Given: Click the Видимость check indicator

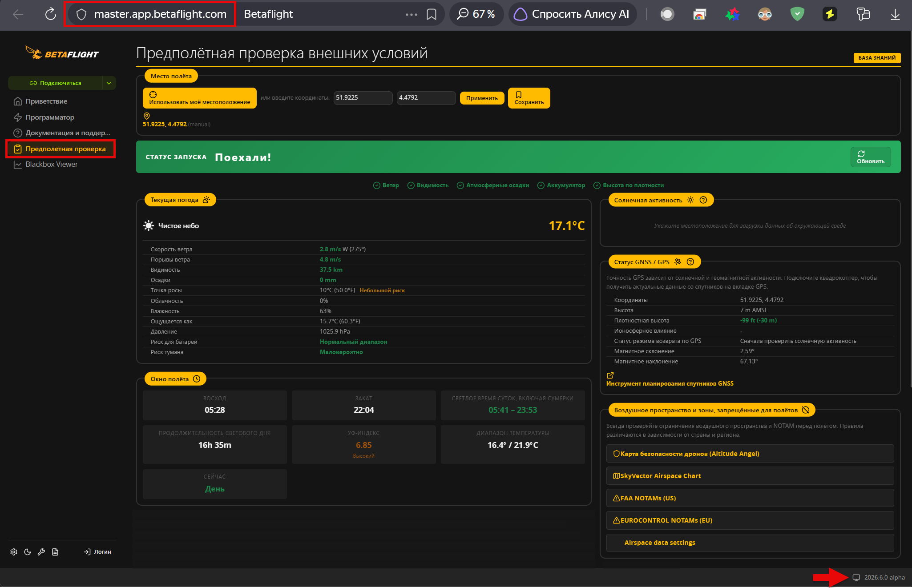Looking at the screenshot, I should (x=428, y=185).
